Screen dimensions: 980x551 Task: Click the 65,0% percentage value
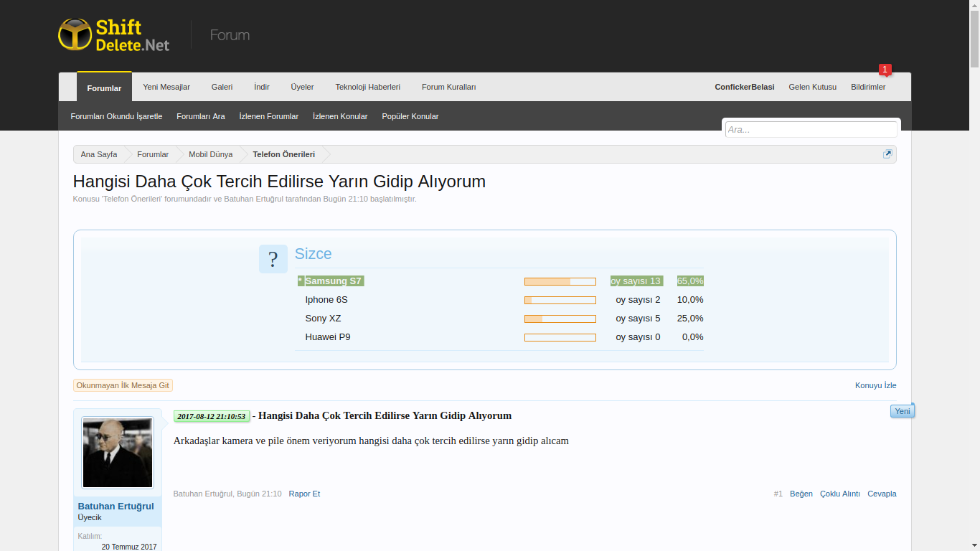pos(690,281)
